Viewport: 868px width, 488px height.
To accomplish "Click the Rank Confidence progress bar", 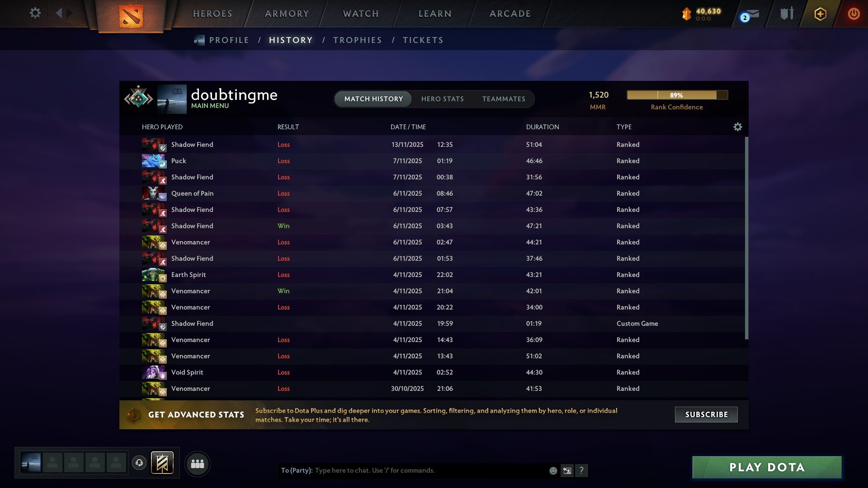I will click(x=677, y=95).
